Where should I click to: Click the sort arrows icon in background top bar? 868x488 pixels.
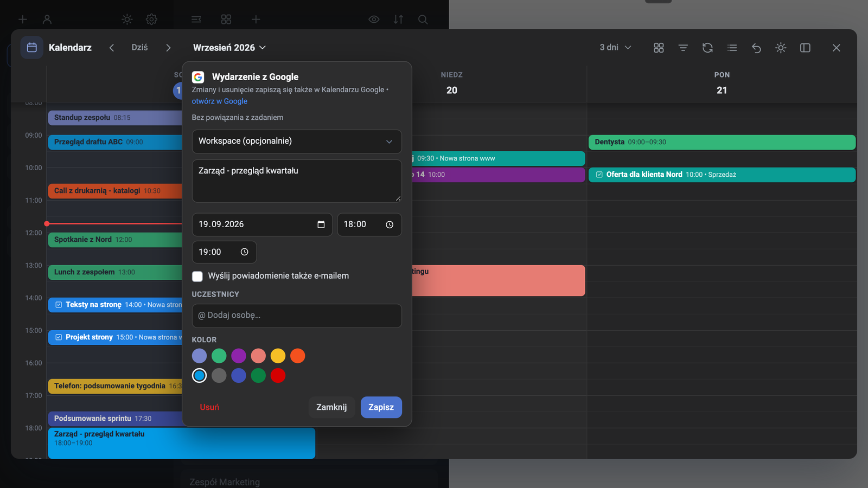[x=398, y=20]
